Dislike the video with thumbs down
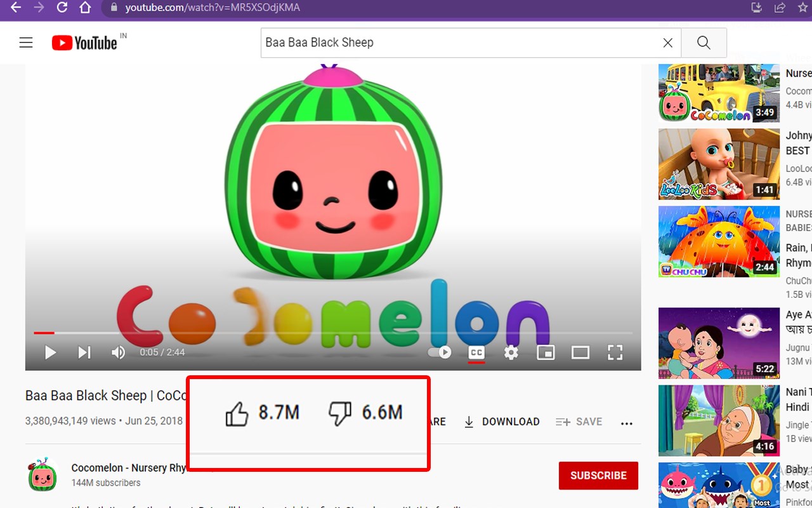Screen dimensions: 812x508 [340, 413]
